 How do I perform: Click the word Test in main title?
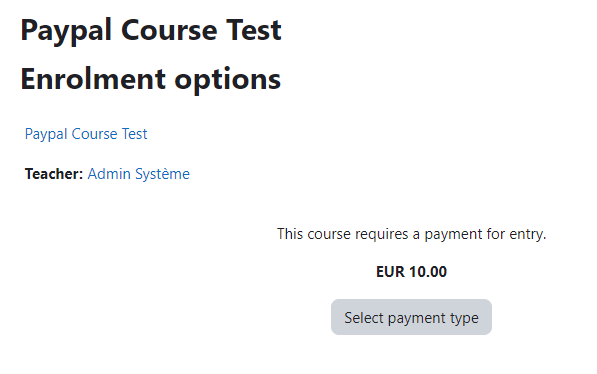click(x=254, y=30)
